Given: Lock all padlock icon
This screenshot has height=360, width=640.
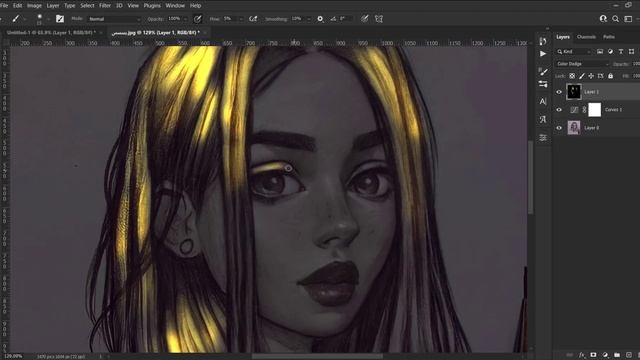Looking at the screenshot, I should [610, 76].
